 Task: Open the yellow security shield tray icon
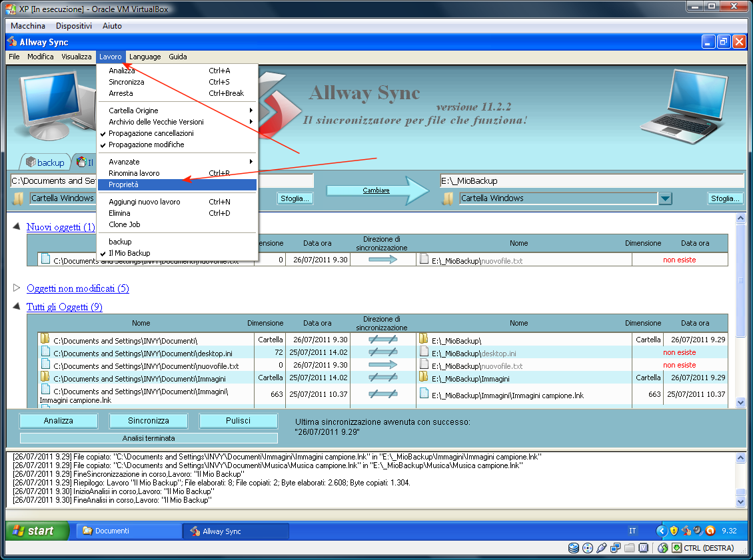pos(674,531)
